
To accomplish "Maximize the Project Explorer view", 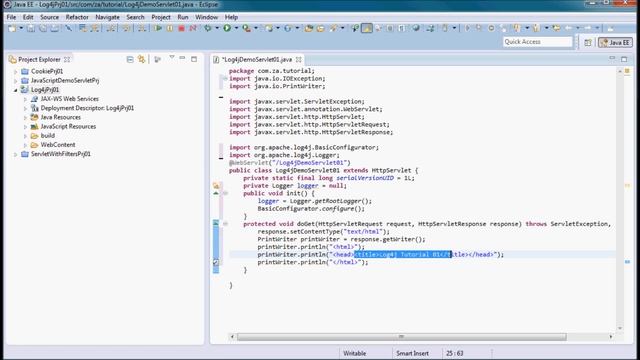I will tap(194, 59).
